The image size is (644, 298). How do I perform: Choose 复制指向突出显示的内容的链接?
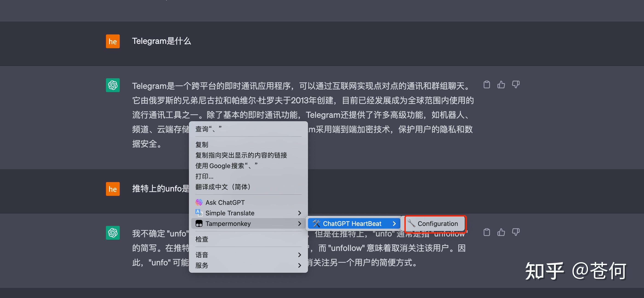(248, 155)
